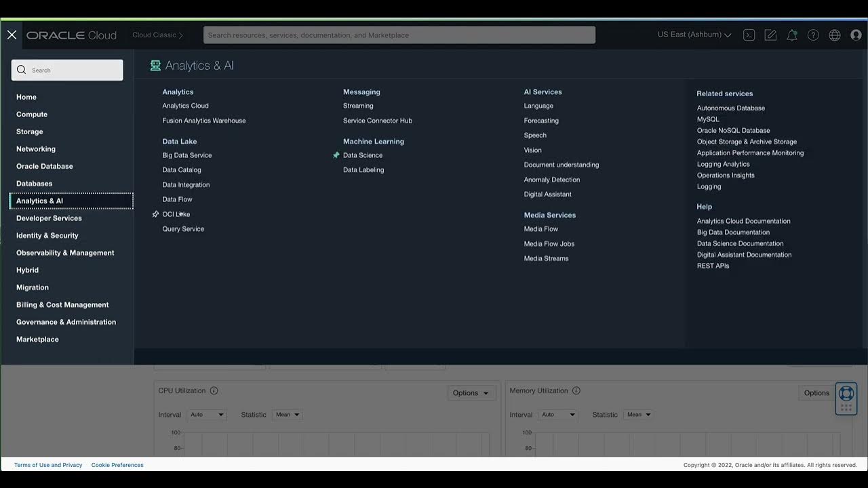Unpin the OCI Lake pin icon
Screen dimensions: 868x488
click(155, 214)
